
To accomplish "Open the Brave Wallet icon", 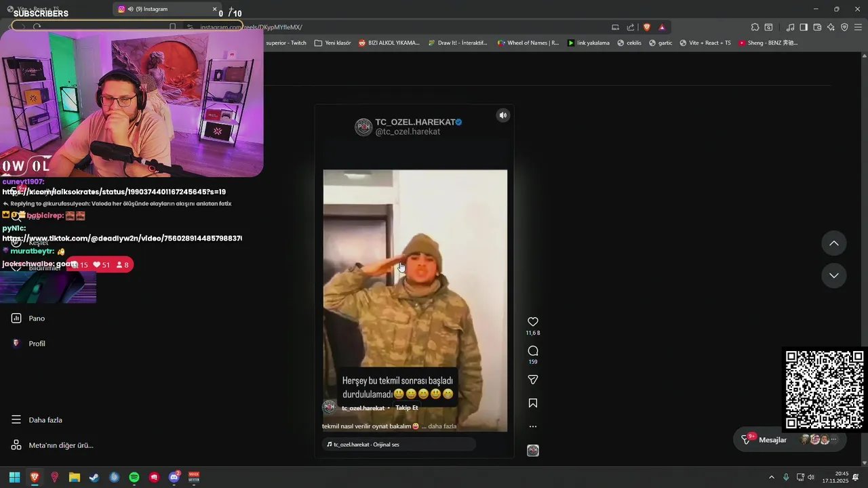I will tap(817, 27).
